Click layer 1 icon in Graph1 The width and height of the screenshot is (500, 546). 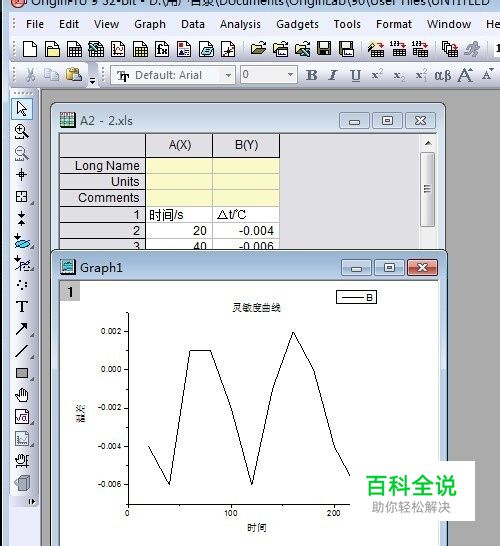70,291
